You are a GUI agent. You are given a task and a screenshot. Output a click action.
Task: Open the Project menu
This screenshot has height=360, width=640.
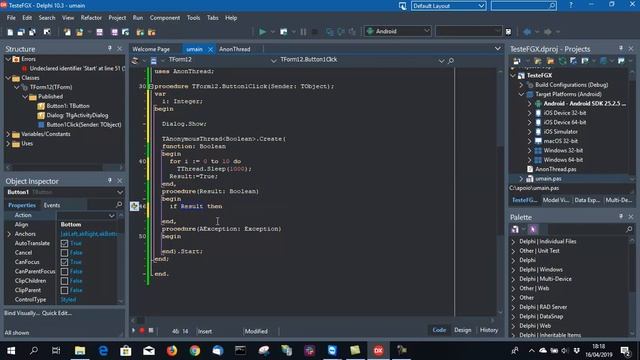tap(117, 18)
